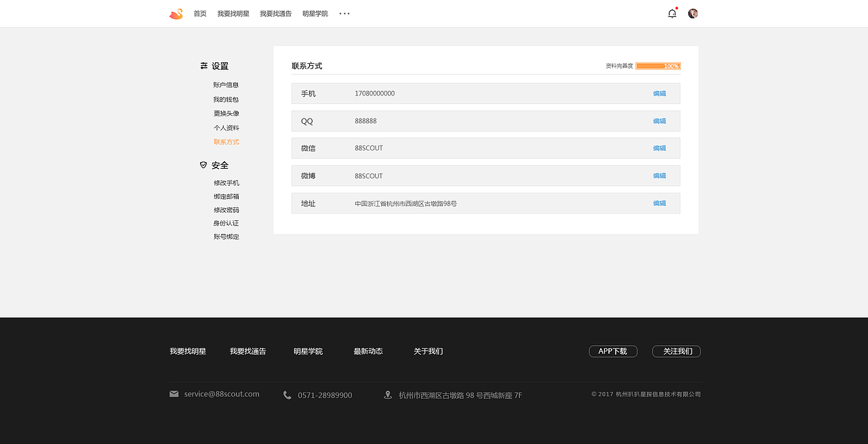Viewport: 868px width, 444px height.
Task: Click the shield icon beside 安全
Action: (203, 164)
